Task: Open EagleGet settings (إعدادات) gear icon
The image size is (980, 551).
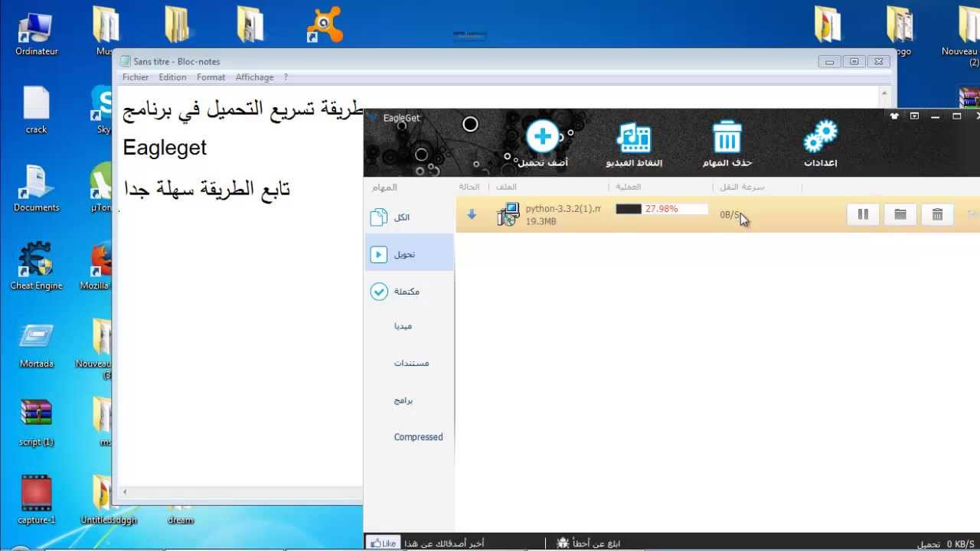Action: [820, 138]
